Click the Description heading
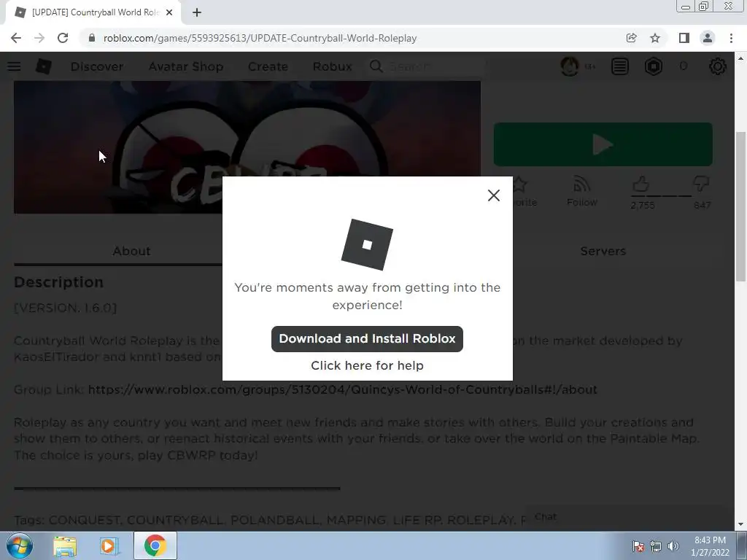 tap(58, 282)
